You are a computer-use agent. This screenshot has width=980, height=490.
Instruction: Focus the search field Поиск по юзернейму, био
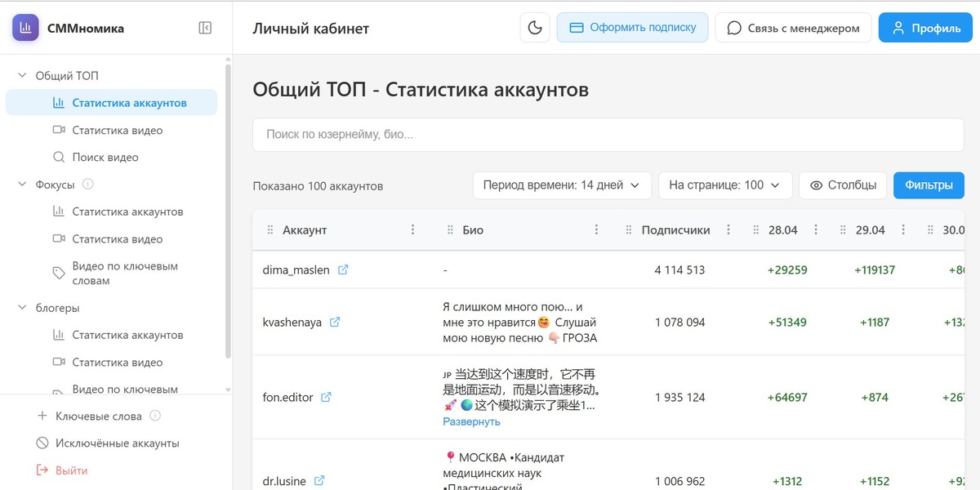tap(608, 135)
